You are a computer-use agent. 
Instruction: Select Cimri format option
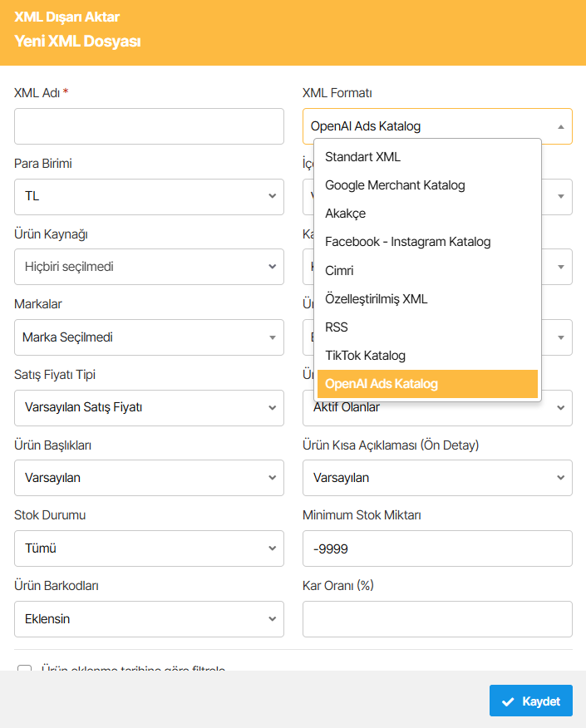[x=427, y=271]
